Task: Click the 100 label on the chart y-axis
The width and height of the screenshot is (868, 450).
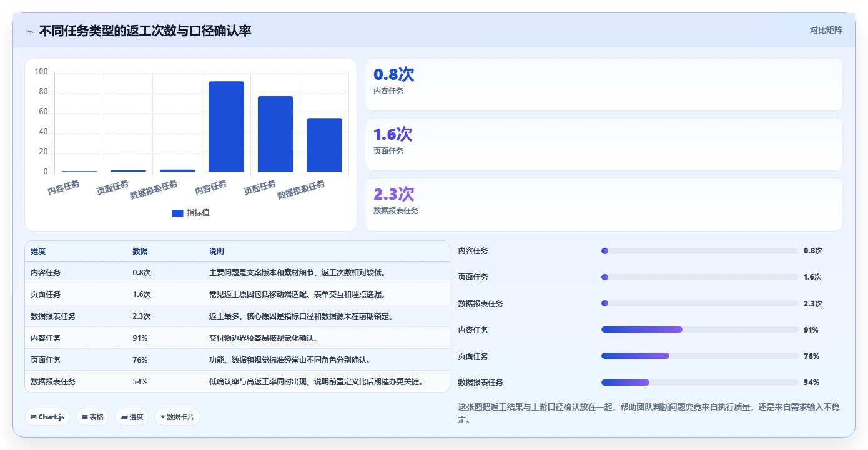Action: click(x=41, y=72)
